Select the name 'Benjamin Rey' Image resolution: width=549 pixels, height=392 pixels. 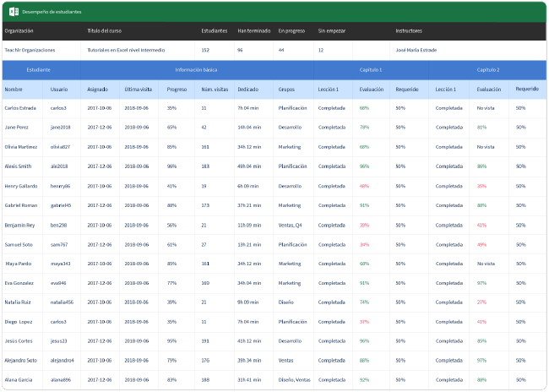click(19, 226)
